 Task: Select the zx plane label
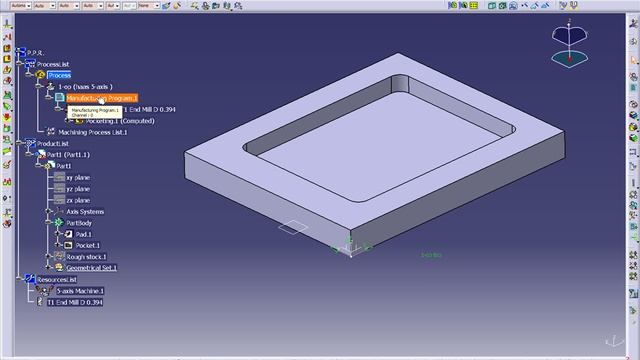point(78,200)
